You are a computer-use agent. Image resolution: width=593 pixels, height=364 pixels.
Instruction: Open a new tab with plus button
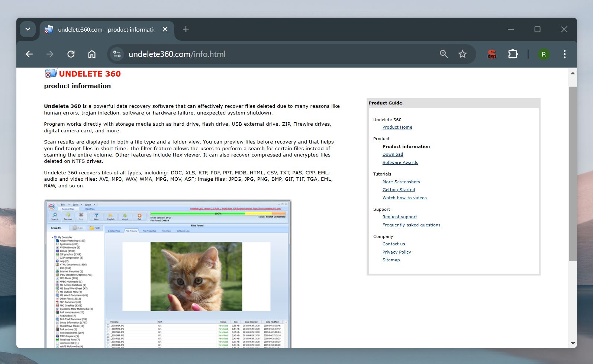(x=186, y=29)
